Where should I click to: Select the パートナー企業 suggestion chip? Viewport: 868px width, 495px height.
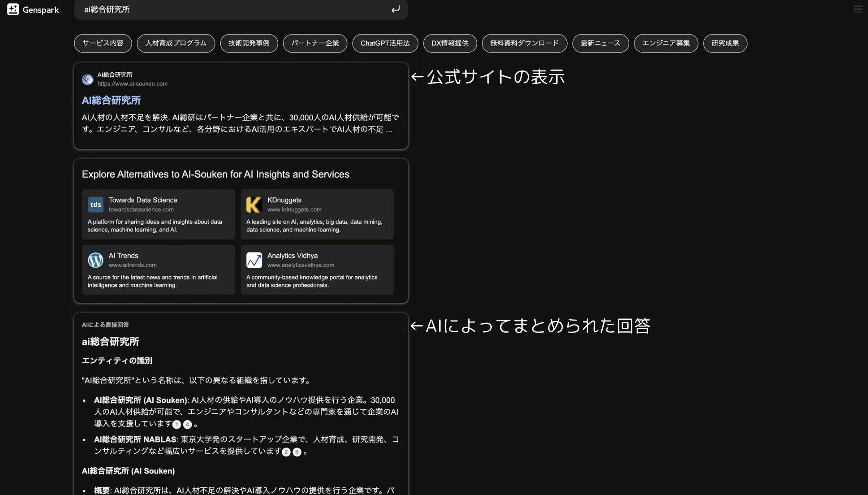click(x=315, y=43)
